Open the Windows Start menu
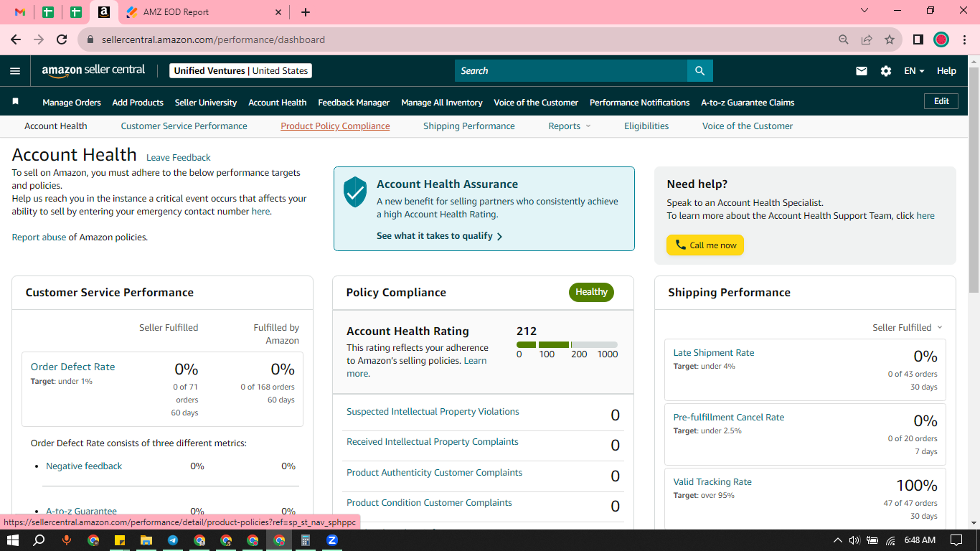980x551 pixels. click(x=13, y=540)
